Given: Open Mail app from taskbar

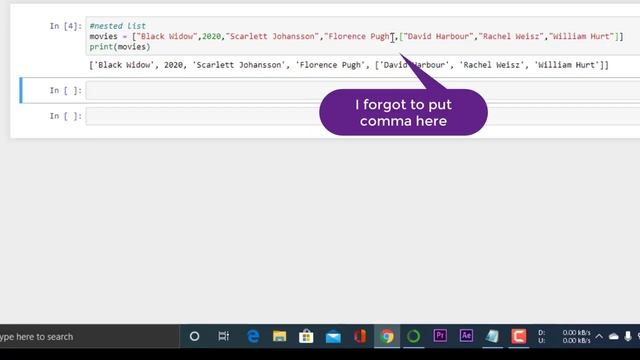Looking at the screenshot, I should (333, 337).
